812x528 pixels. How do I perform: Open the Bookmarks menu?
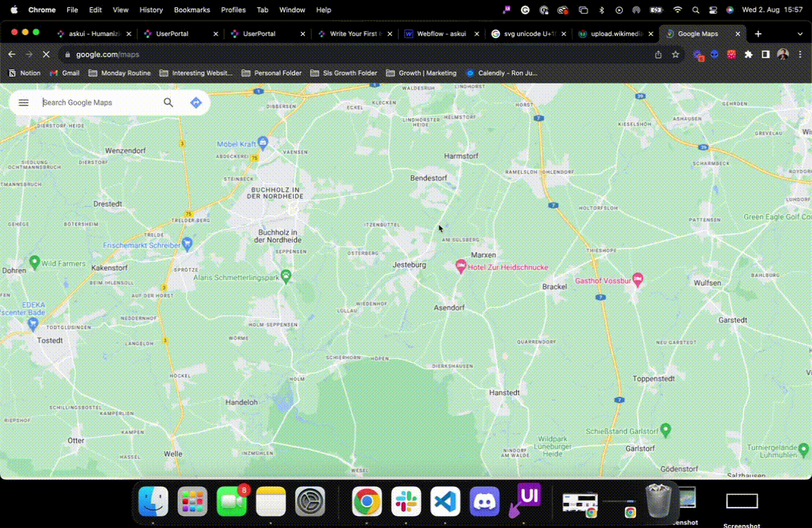tap(191, 10)
